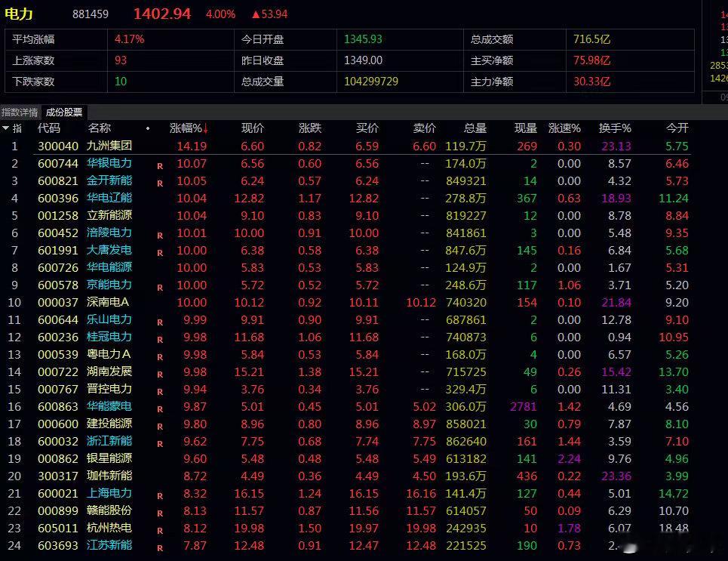This screenshot has width=728, height=561.
Task: Open stock 银星能源
Action: [x=109, y=458]
